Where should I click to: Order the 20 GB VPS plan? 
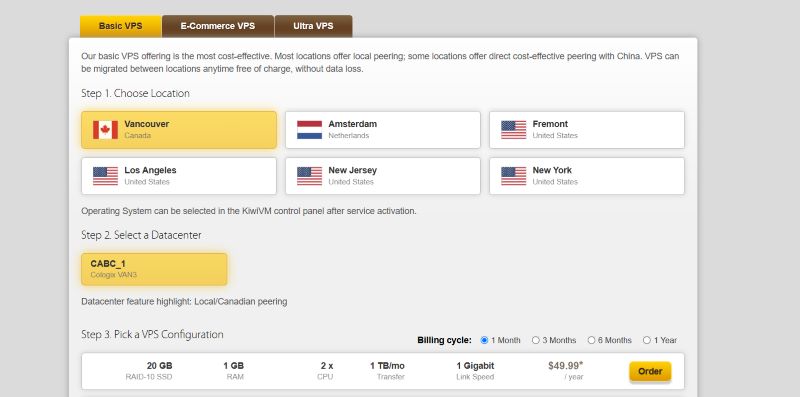coord(650,371)
